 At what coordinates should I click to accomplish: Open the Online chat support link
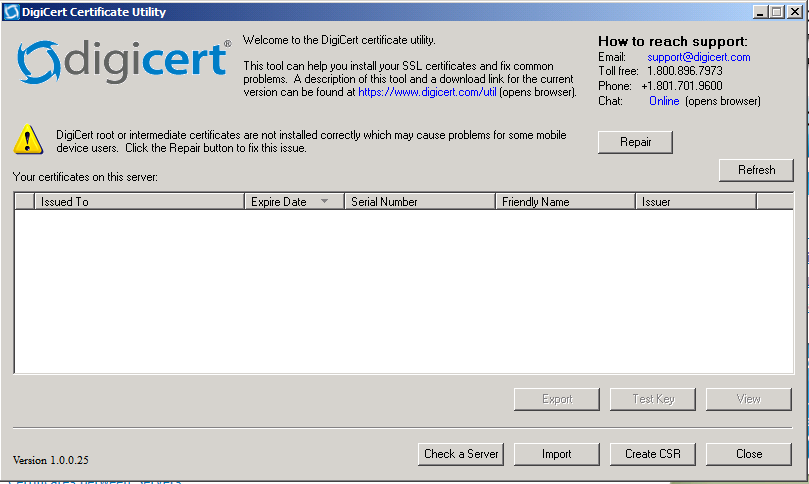click(x=664, y=101)
